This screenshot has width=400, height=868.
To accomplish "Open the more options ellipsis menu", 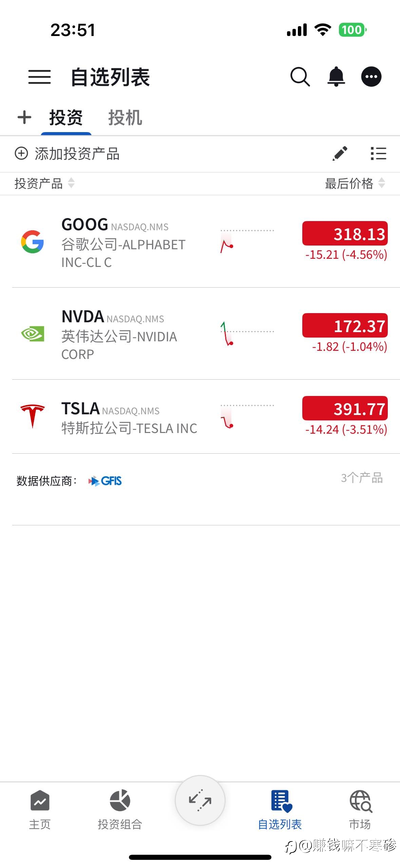I will coord(371,77).
